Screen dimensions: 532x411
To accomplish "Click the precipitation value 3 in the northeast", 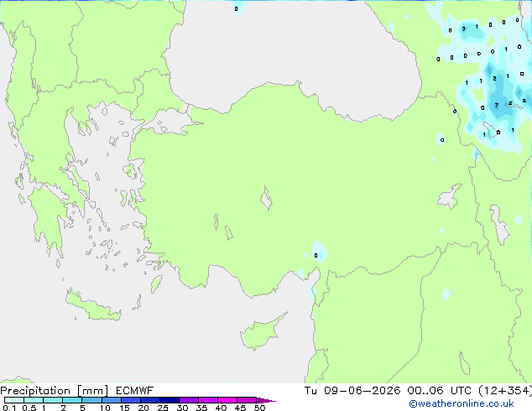I will (463, 29).
